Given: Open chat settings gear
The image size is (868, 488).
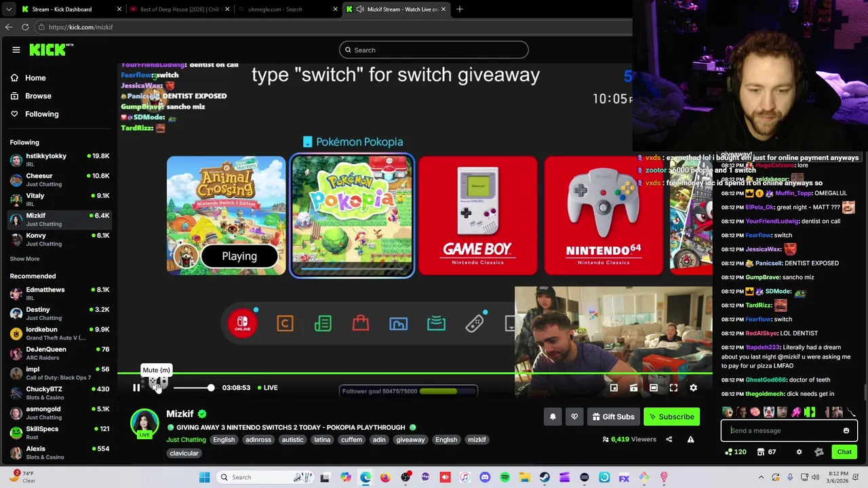Looking at the screenshot, I should pyautogui.click(x=799, y=452).
